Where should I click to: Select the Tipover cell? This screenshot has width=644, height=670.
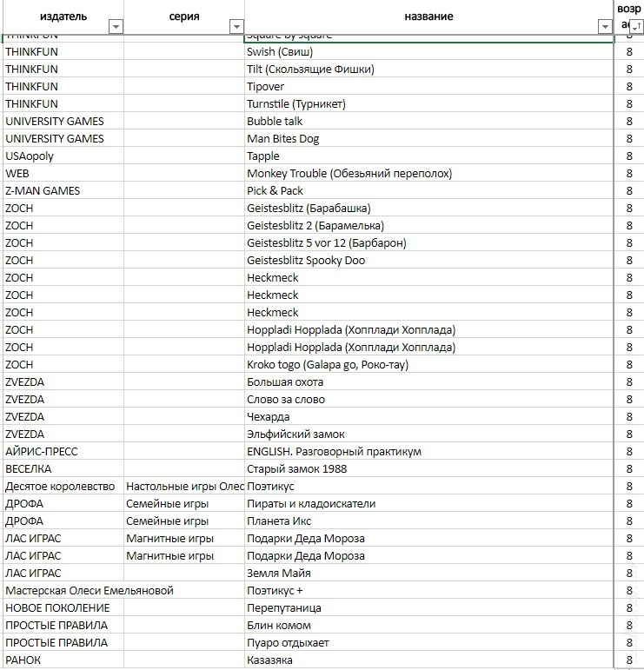pyautogui.click(x=429, y=87)
